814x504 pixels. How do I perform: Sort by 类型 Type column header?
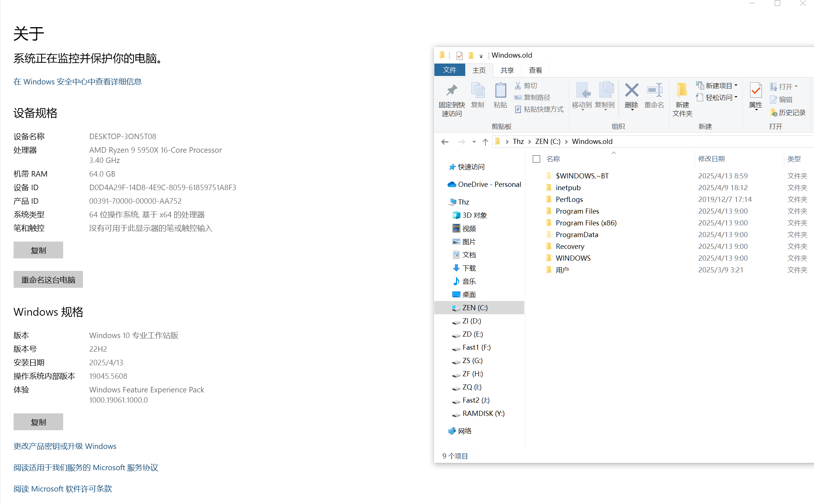click(x=794, y=159)
